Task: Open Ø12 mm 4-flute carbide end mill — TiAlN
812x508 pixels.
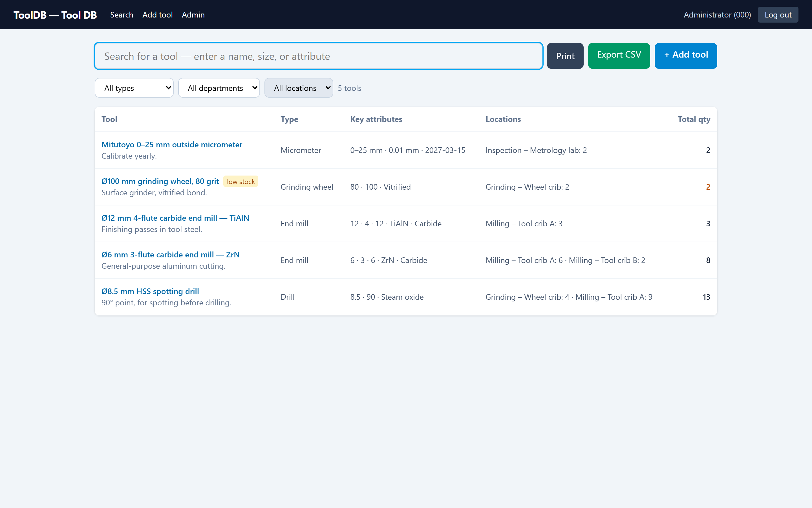Action: [175, 218]
